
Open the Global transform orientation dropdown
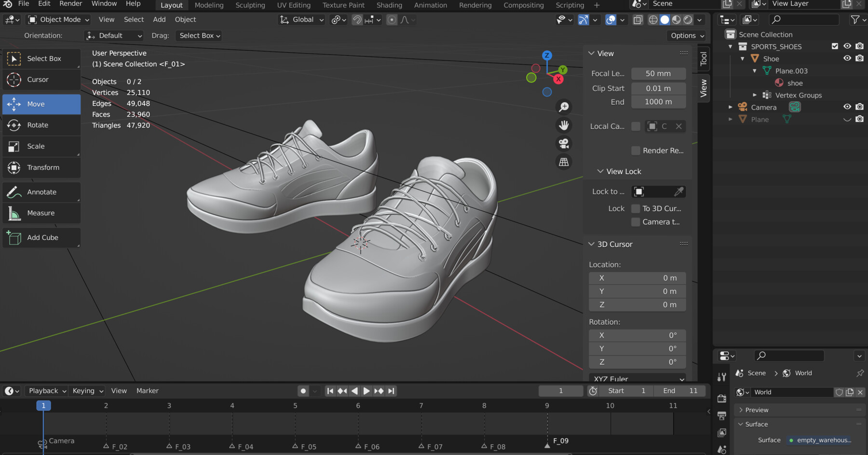pyautogui.click(x=301, y=19)
